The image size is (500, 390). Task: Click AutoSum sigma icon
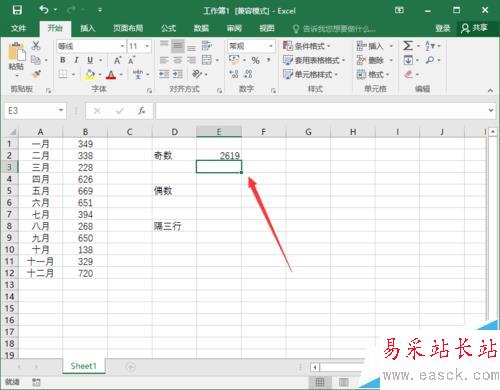pyautogui.click(x=408, y=46)
